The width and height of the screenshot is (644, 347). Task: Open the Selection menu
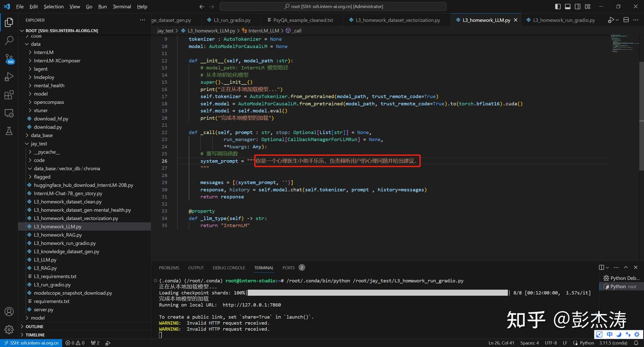point(54,7)
